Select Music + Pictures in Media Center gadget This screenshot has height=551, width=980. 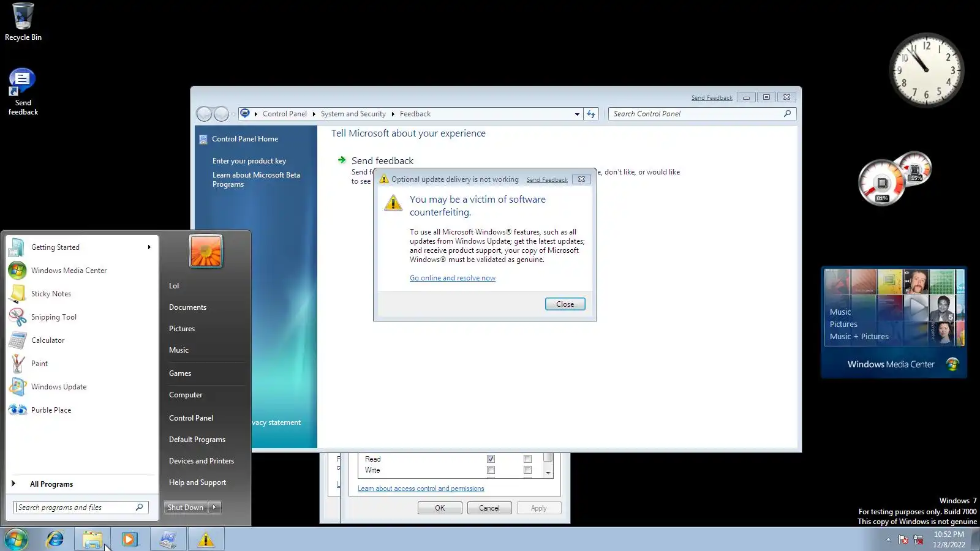[859, 337]
